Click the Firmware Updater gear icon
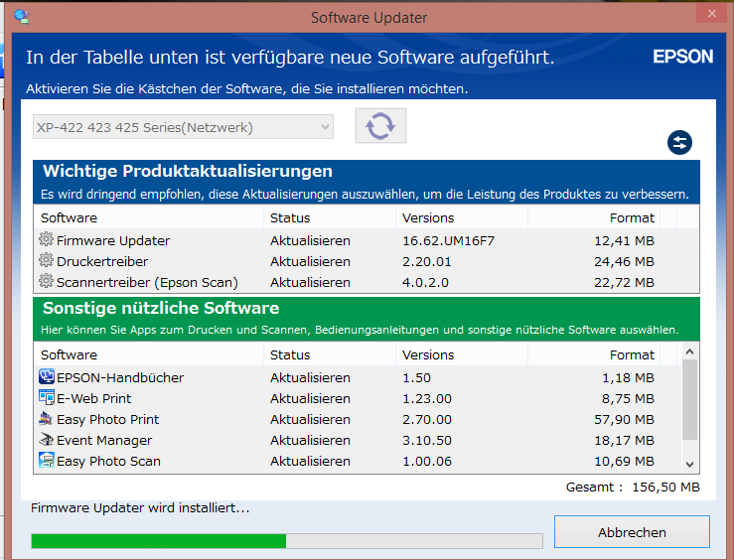 click(x=47, y=240)
